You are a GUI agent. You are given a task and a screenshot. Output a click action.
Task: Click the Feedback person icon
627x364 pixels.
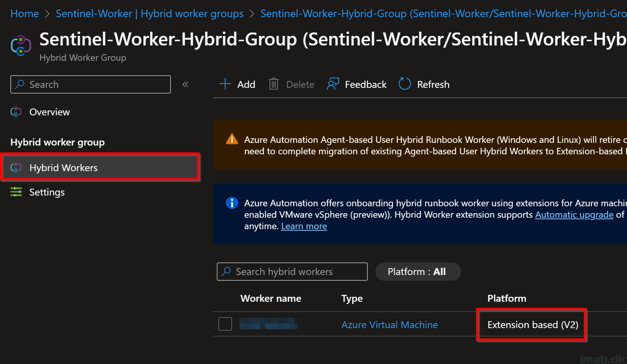click(x=333, y=84)
